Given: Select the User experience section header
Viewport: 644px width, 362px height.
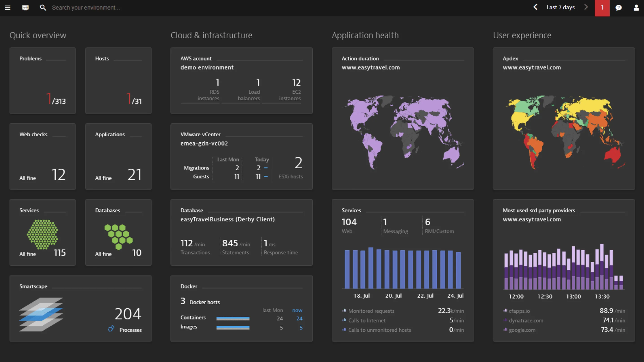Looking at the screenshot, I should (x=522, y=35).
